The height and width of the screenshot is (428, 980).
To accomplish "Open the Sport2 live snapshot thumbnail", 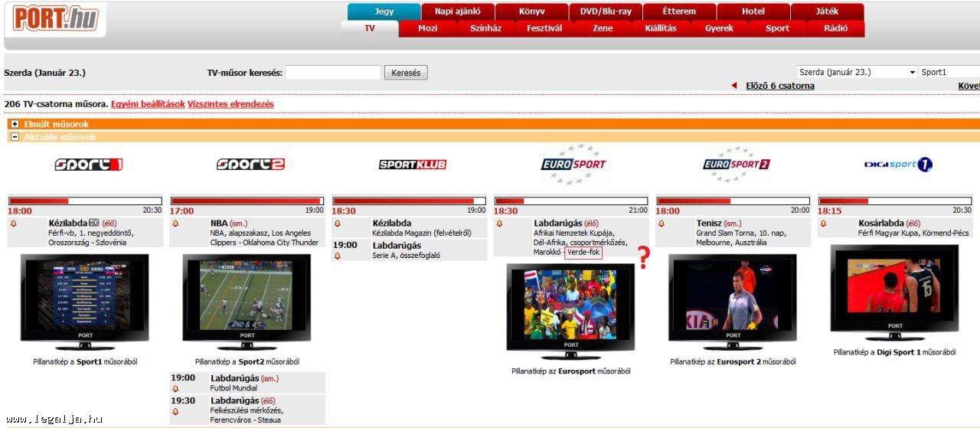I will tap(247, 294).
